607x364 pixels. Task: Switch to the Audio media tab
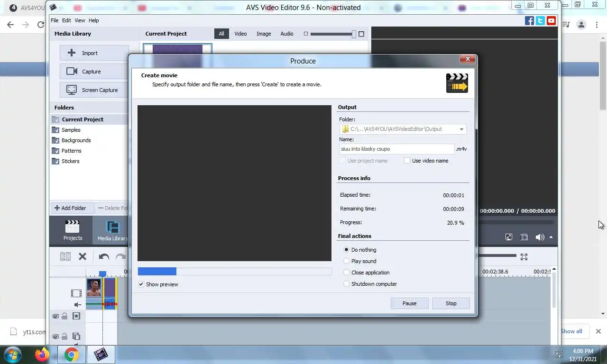tap(287, 34)
